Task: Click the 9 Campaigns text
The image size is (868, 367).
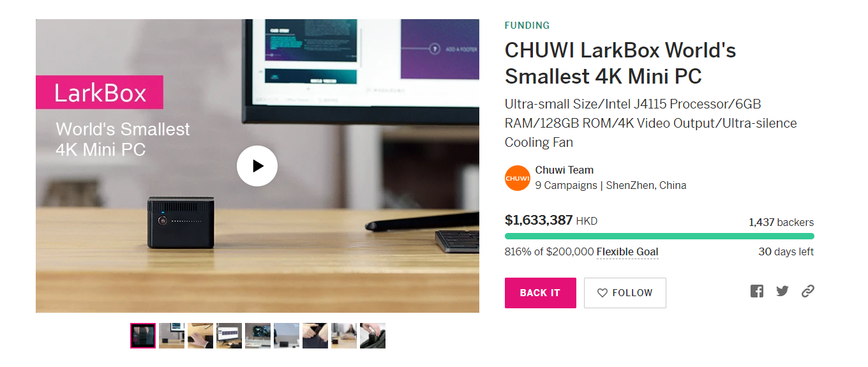Action: pyautogui.click(x=566, y=186)
